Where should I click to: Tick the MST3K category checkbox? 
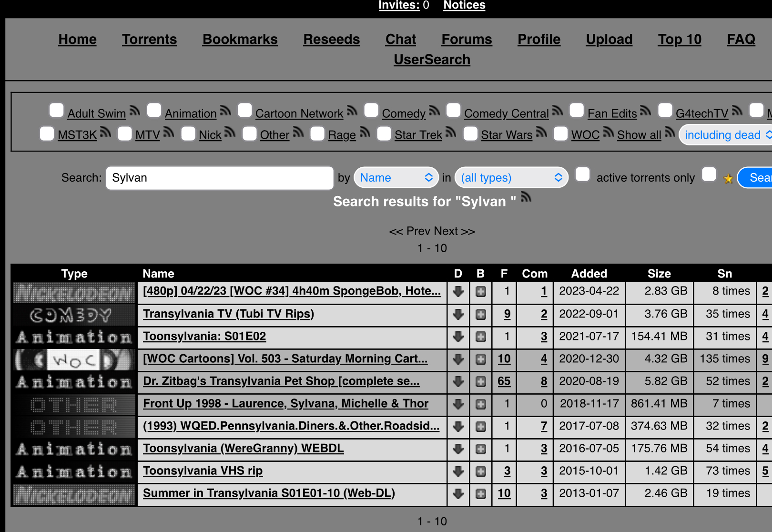pos(47,133)
